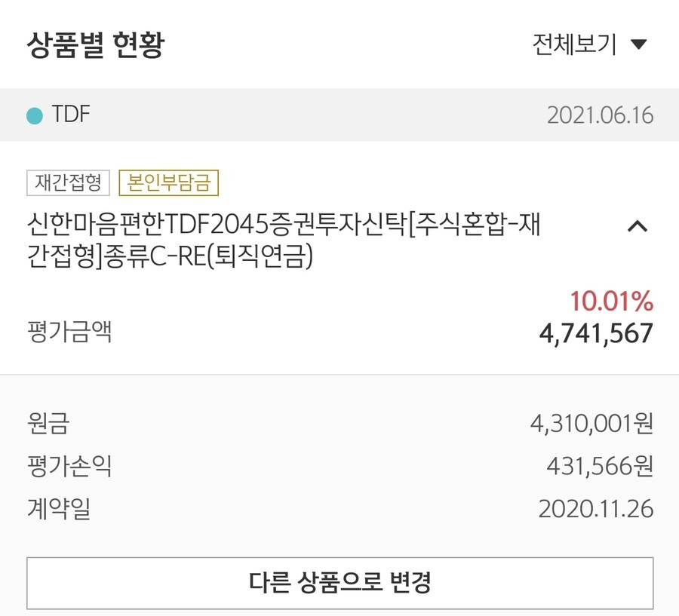Screen dimensions: 679x616
Task: Open the 신한마음편한TDF2045 fund name
Action: (x=284, y=241)
